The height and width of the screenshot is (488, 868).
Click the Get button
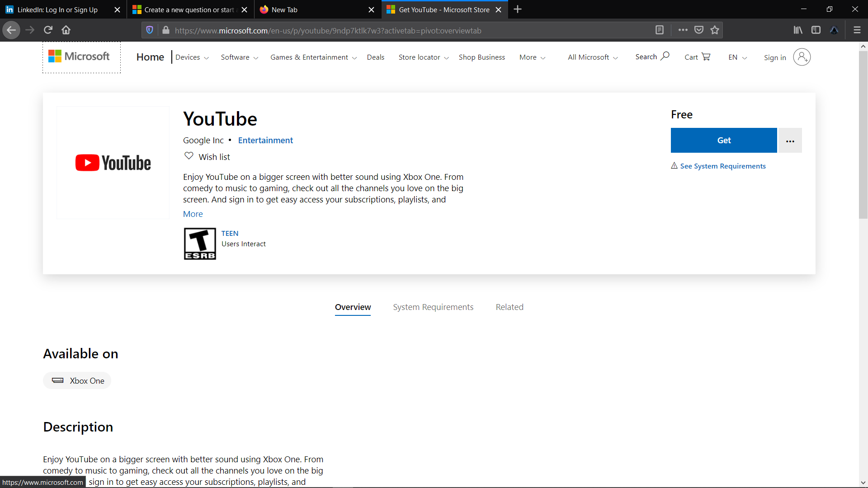click(724, 141)
